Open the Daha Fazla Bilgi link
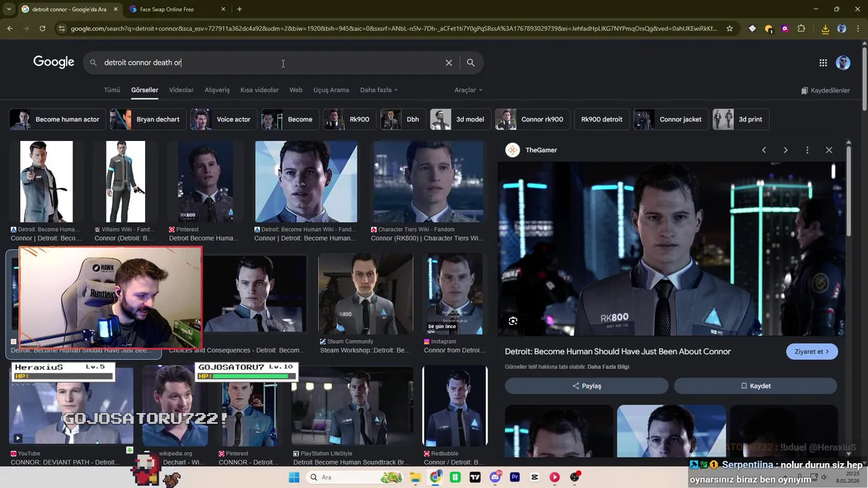This screenshot has width=868, height=488. (608, 367)
